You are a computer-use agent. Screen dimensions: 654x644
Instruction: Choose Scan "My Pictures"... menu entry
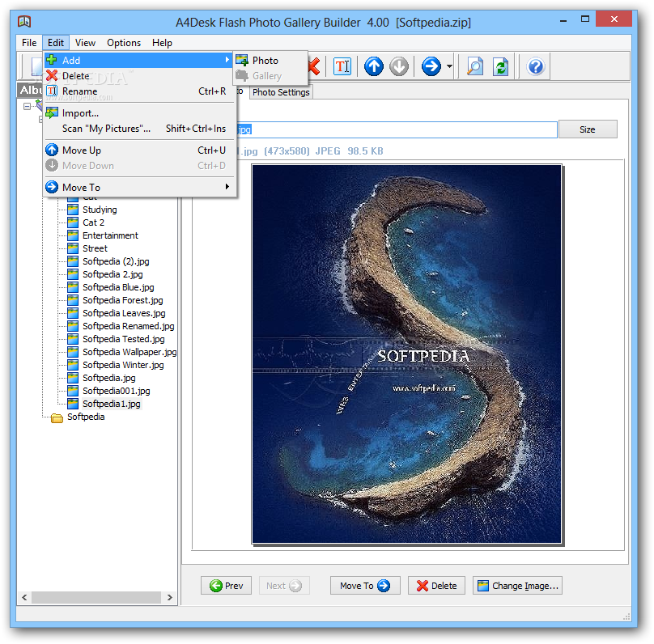139,129
